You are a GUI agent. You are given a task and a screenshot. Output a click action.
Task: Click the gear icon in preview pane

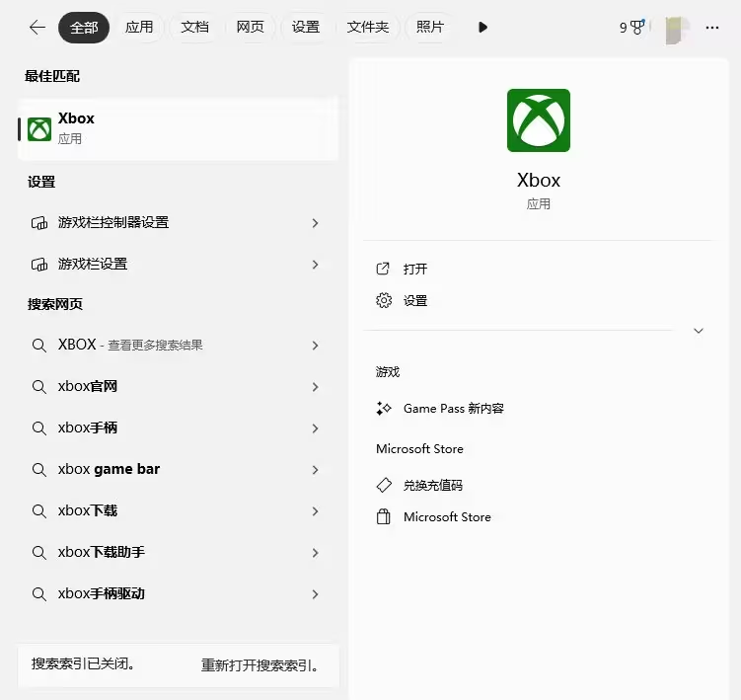[384, 300]
